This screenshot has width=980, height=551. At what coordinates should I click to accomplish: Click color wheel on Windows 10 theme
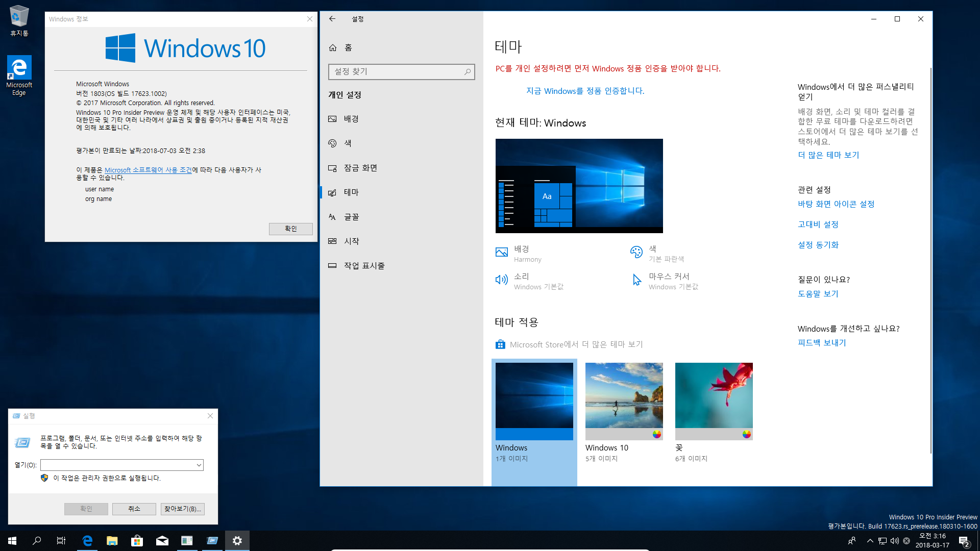coord(657,434)
